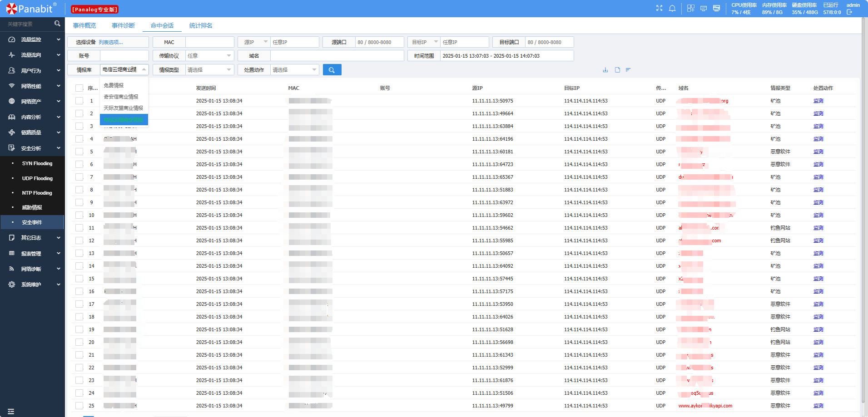Collapse the 情报库 dropdown arrow
868x417 pixels.
(144, 69)
